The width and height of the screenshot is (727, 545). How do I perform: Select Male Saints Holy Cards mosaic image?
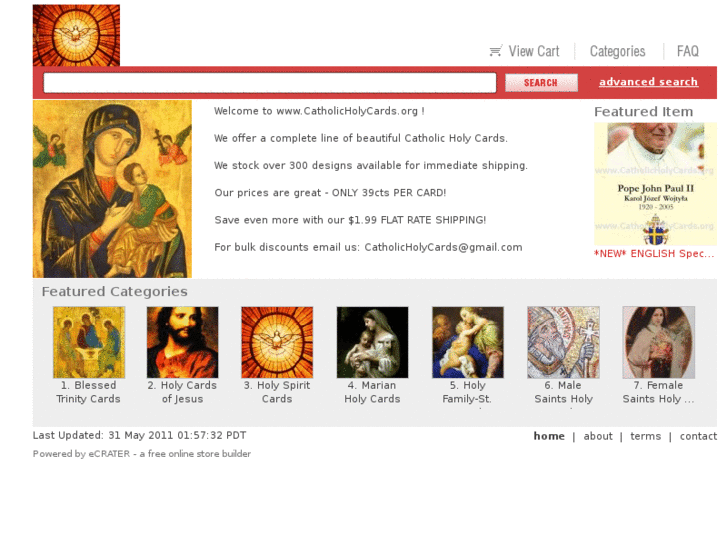click(x=563, y=342)
